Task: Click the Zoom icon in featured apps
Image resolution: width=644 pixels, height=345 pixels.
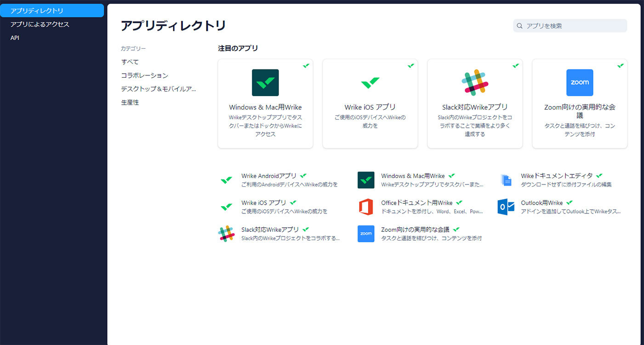Action: coord(580,83)
